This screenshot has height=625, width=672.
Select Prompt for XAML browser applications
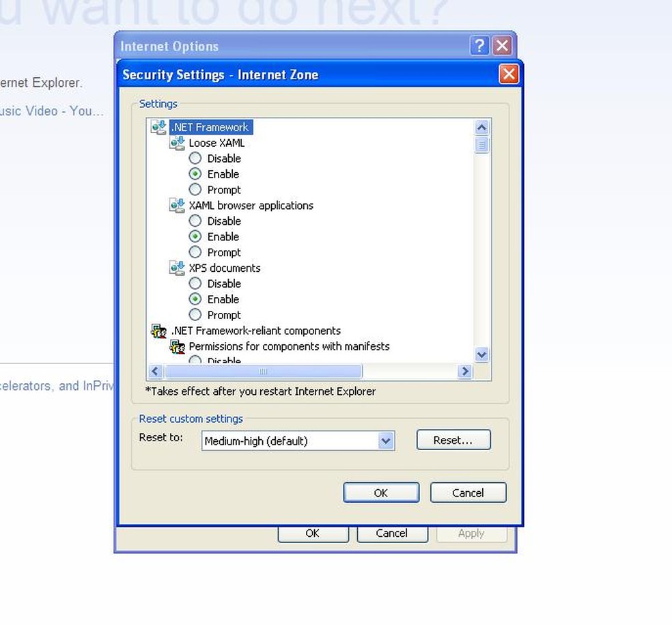[x=195, y=251]
